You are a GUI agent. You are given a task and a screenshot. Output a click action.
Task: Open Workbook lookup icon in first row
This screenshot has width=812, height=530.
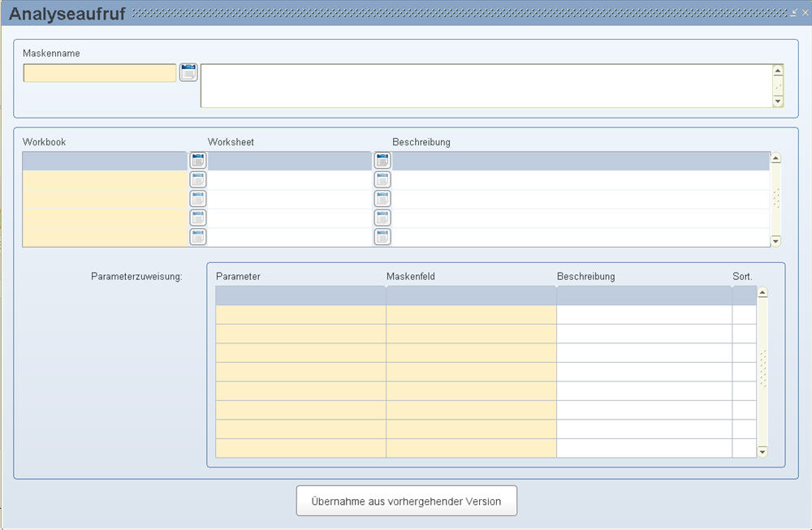click(x=198, y=161)
